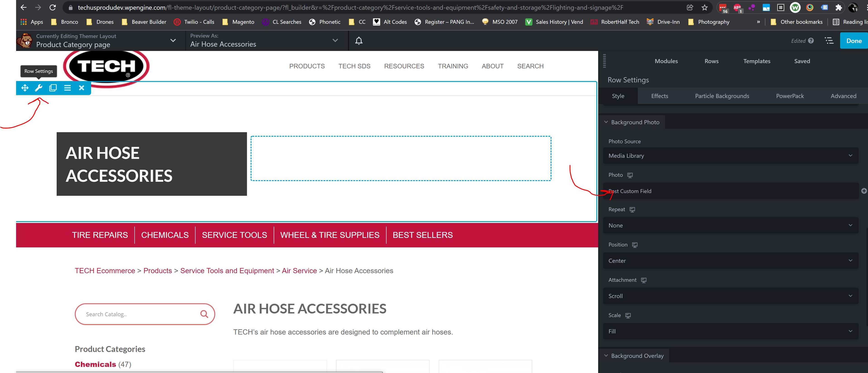Show hidden bookmarks with the overflow chevron
868x373 pixels.
759,22
